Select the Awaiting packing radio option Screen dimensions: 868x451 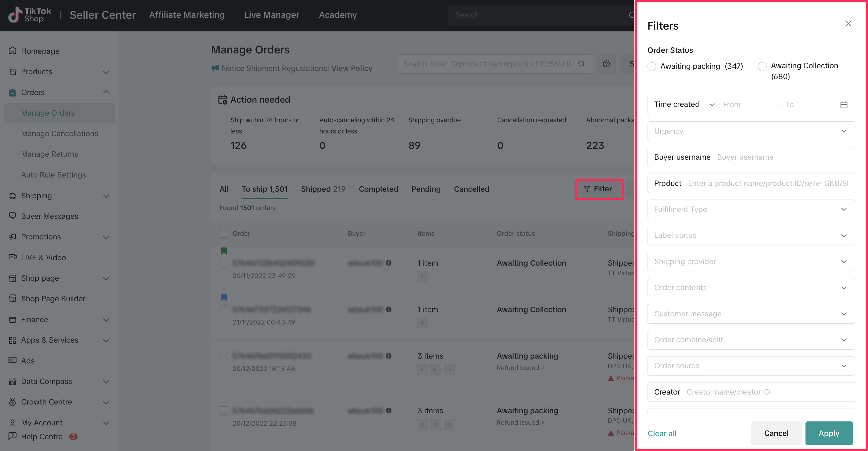pos(652,66)
